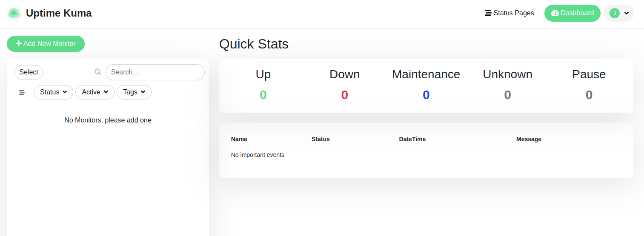Click the Status Pages hamburger icon

click(488, 13)
